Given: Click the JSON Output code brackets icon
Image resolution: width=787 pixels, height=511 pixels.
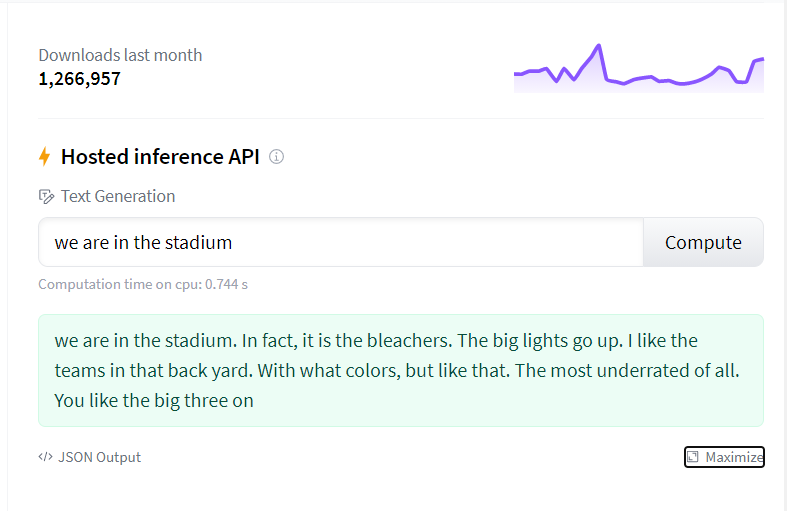Looking at the screenshot, I should coord(46,457).
